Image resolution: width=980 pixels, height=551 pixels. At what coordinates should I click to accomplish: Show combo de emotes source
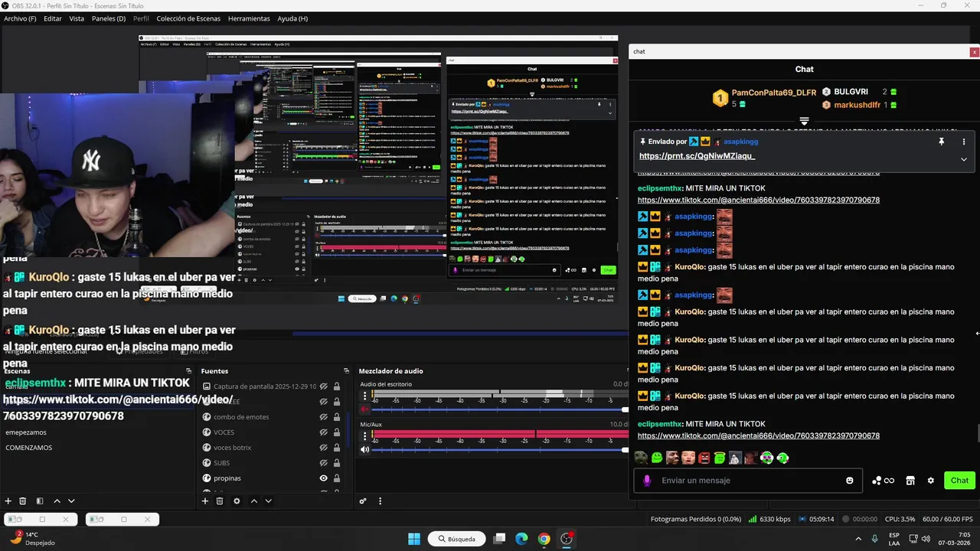324,417
